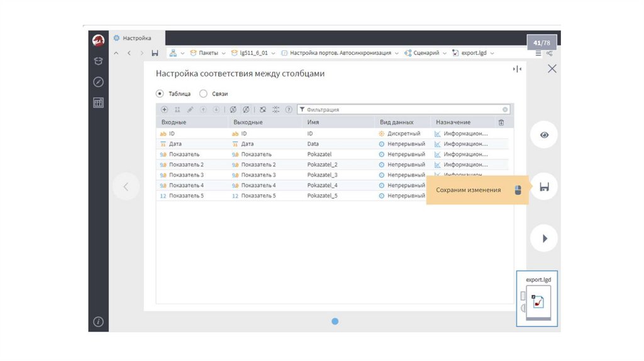Image resolution: width=644 pixels, height=361 pixels.
Task: Click the Фильтрация filter input field
Action: click(402, 109)
